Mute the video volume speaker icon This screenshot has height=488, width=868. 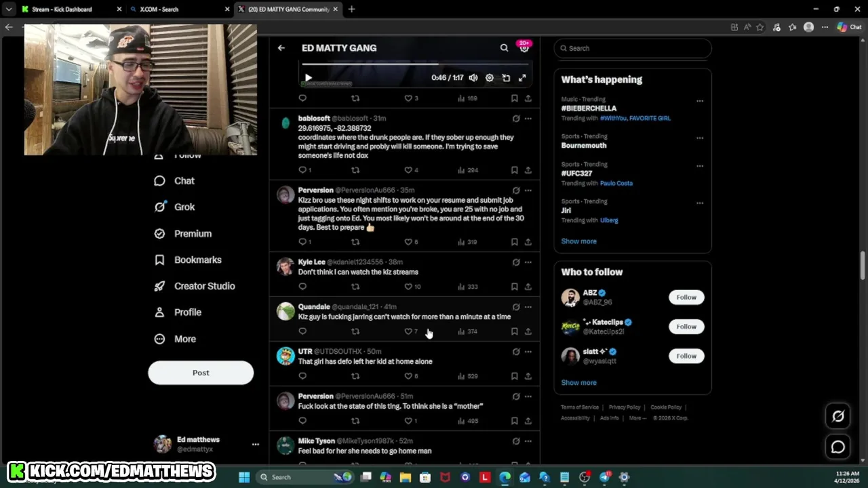(x=473, y=78)
